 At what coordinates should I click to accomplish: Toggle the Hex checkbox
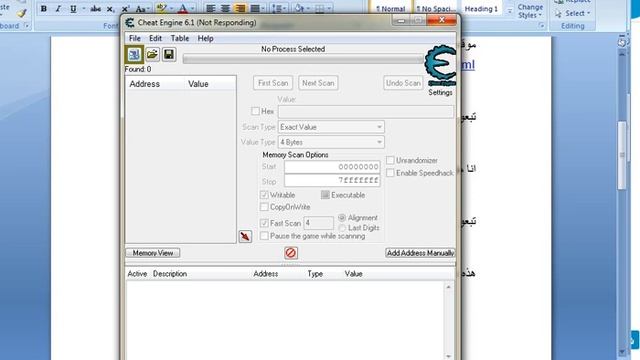coord(256,111)
